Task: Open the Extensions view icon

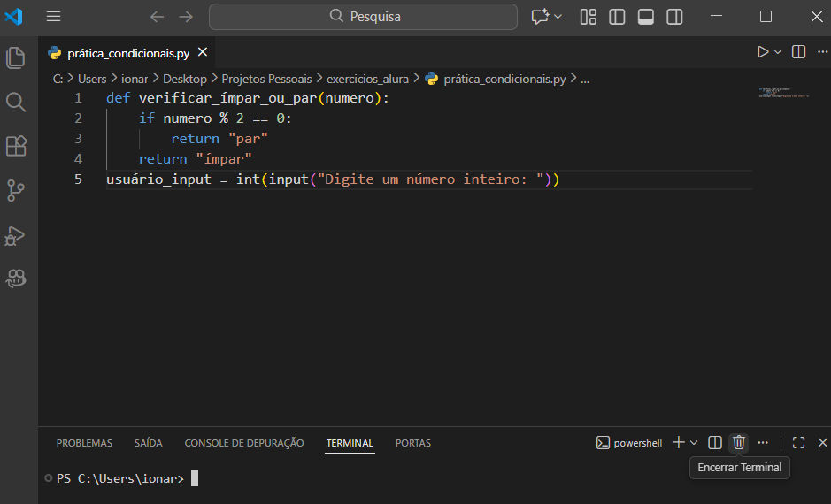Action: (x=16, y=146)
